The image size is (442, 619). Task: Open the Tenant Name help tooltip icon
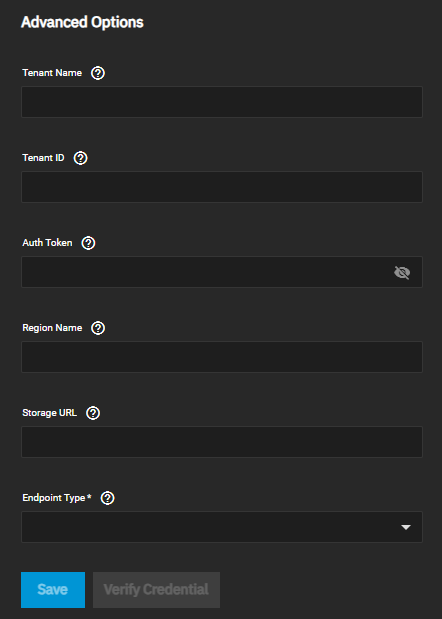point(98,73)
